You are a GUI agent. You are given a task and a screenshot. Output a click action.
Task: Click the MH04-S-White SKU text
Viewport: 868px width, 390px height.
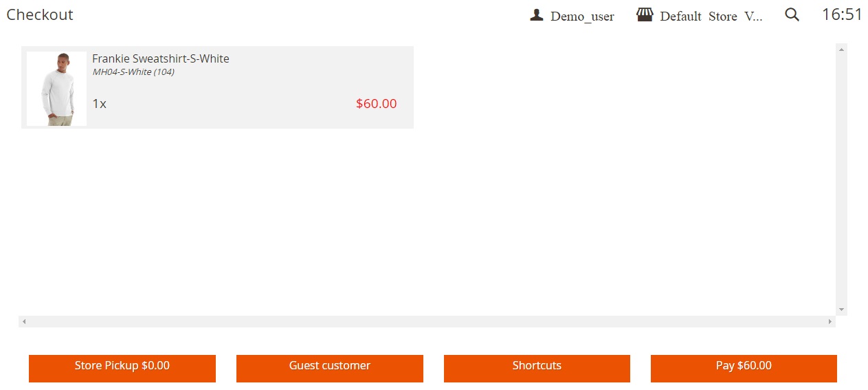pos(133,72)
